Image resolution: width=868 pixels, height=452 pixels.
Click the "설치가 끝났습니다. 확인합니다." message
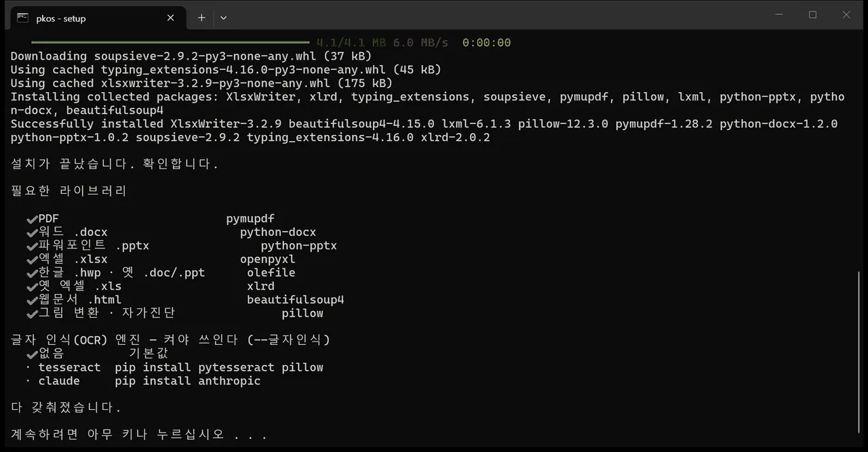point(115,164)
